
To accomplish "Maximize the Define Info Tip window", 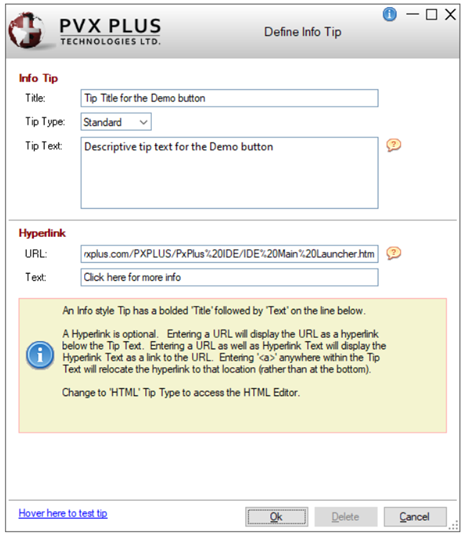I will coord(431,14).
